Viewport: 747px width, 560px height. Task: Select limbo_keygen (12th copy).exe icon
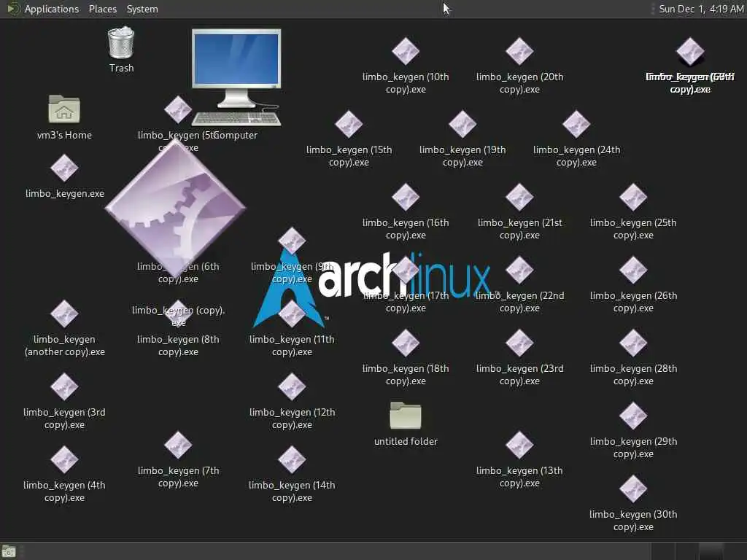click(x=292, y=387)
